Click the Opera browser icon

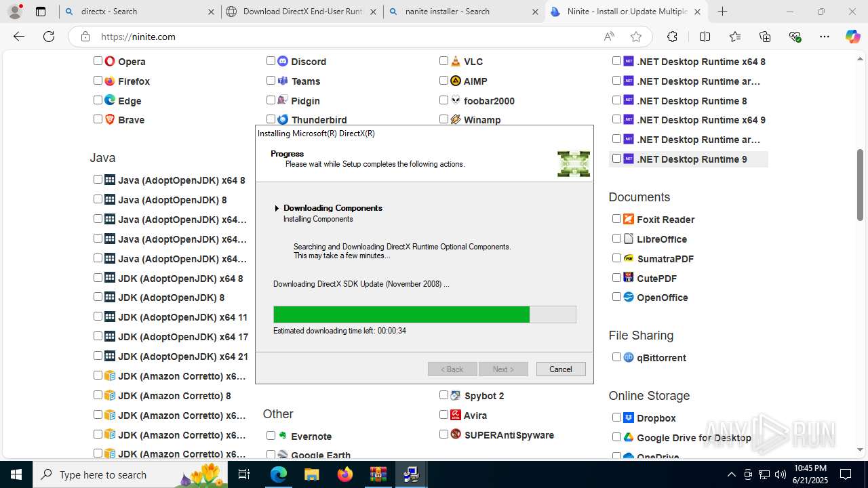[x=110, y=61]
